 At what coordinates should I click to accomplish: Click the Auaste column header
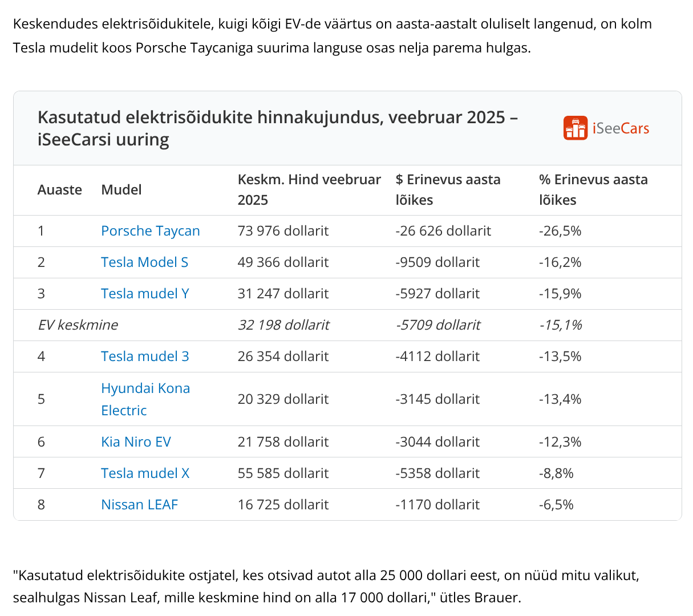click(x=60, y=190)
